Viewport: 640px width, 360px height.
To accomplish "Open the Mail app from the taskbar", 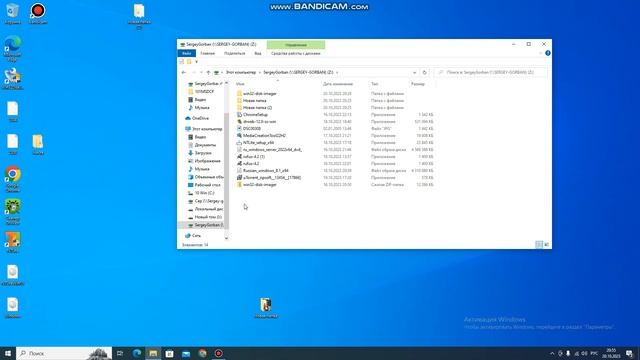I will [x=186, y=353].
